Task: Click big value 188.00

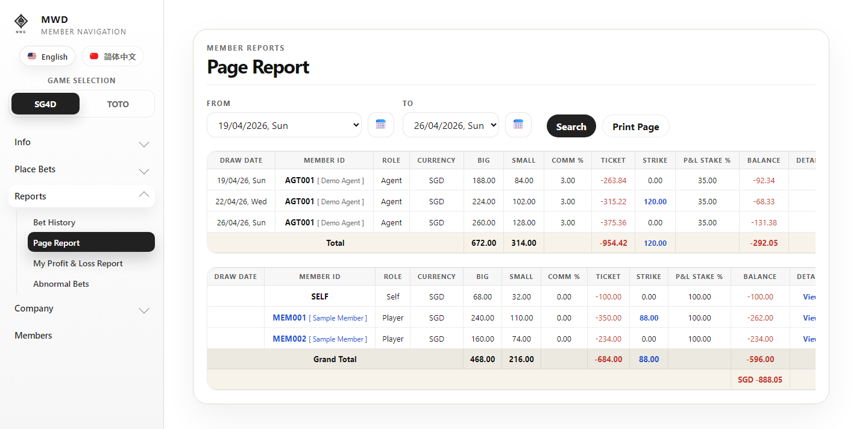Action: (483, 180)
